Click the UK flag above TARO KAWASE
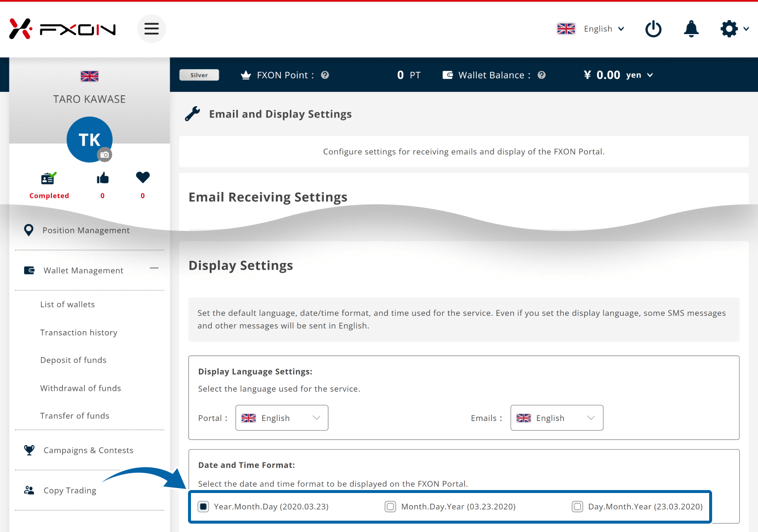The width and height of the screenshot is (758, 532). (89, 76)
